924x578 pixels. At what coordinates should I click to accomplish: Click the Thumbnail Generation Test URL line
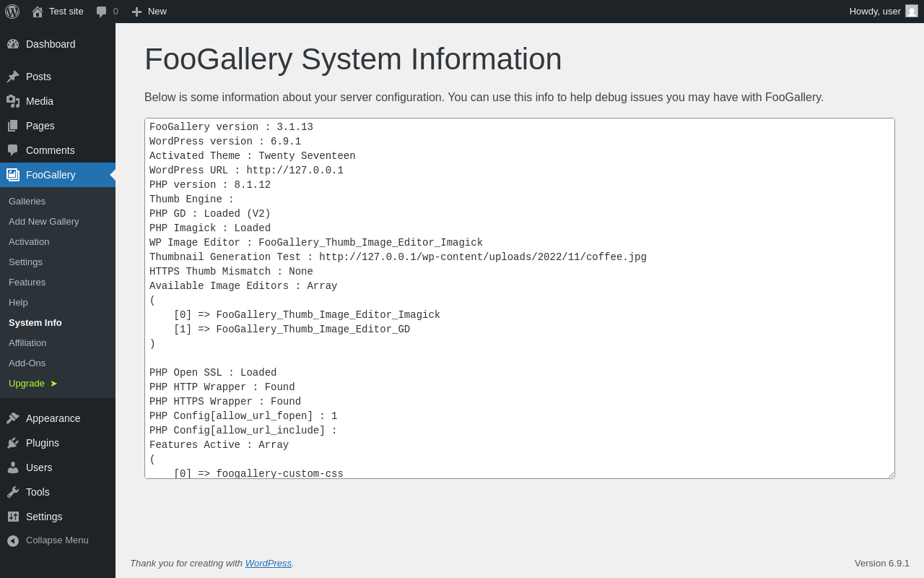[x=398, y=257]
